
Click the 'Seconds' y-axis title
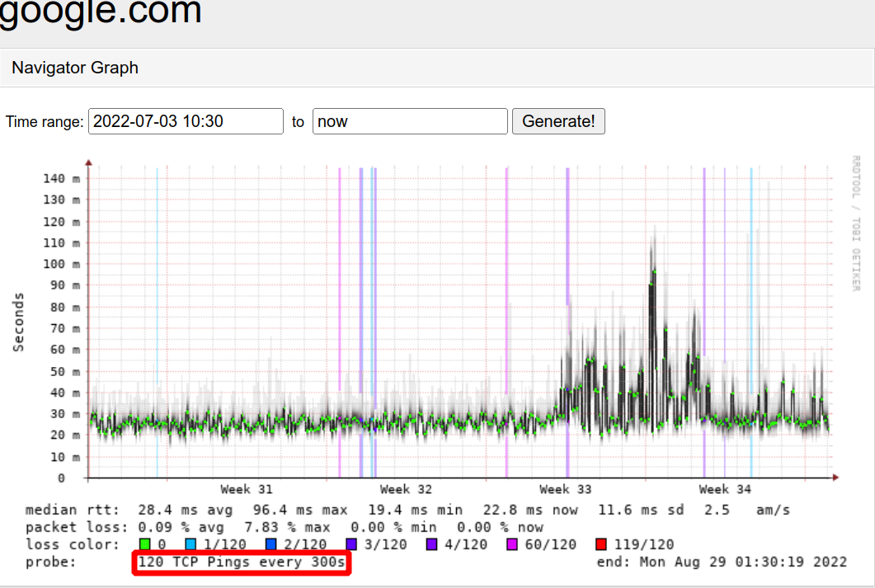(x=18, y=322)
